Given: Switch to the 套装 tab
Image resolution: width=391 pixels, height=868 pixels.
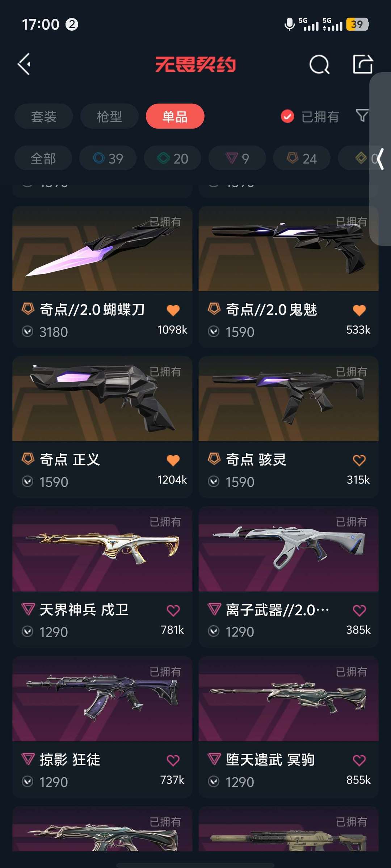Looking at the screenshot, I should tap(44, 116).
